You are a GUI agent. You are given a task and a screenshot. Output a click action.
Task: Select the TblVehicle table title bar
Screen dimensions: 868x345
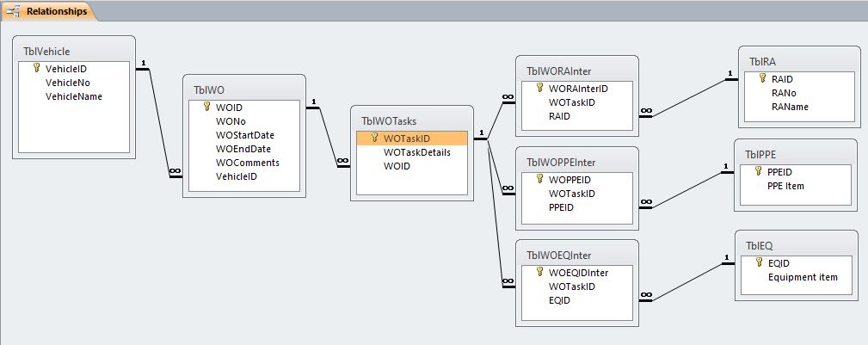[x=74, y=52]
